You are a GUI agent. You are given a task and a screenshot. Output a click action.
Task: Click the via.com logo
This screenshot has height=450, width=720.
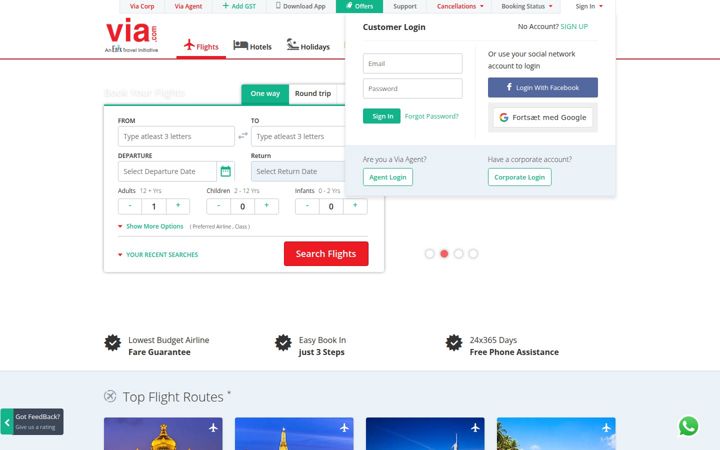pos(132,35)
